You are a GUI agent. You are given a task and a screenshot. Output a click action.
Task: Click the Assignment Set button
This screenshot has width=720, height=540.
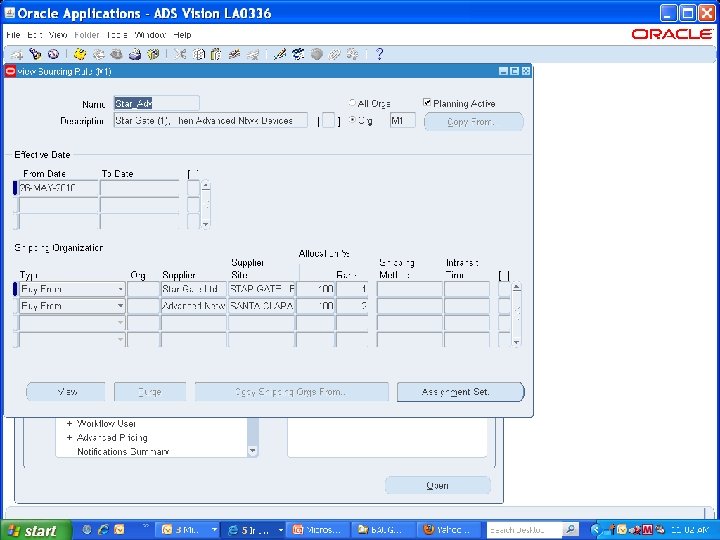[x=460, y=392]
